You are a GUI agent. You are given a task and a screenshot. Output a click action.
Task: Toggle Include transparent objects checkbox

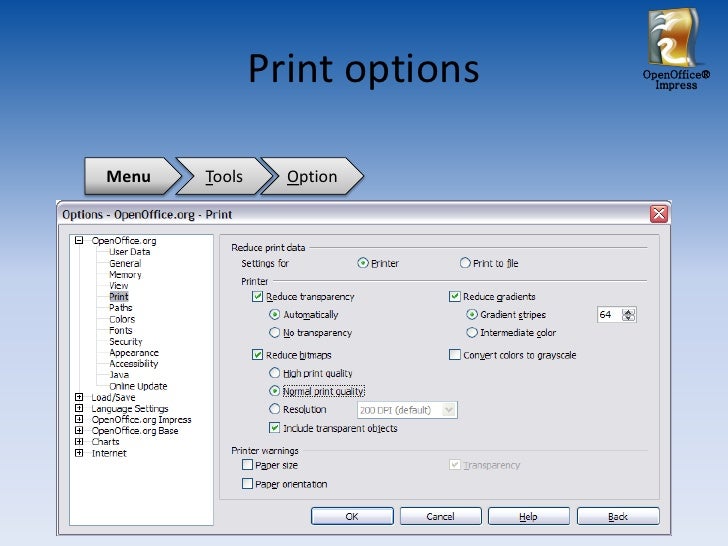coord(274,428)
